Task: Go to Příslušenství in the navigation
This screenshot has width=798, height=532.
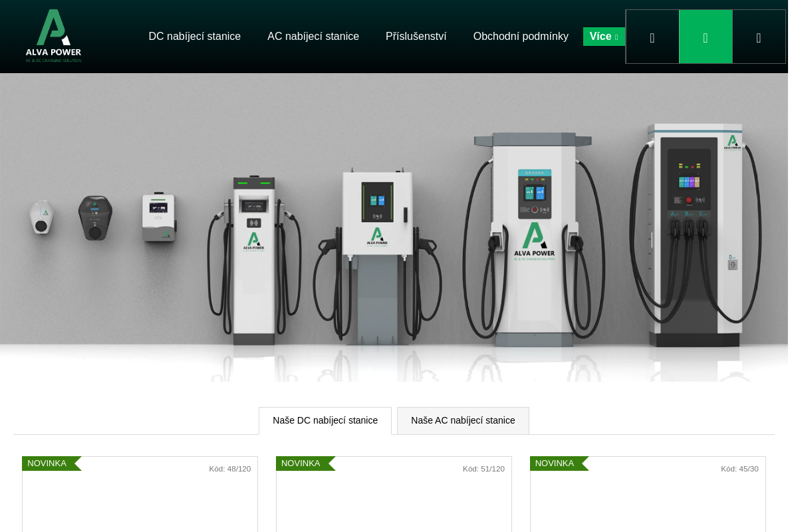Action: (416, 37)
